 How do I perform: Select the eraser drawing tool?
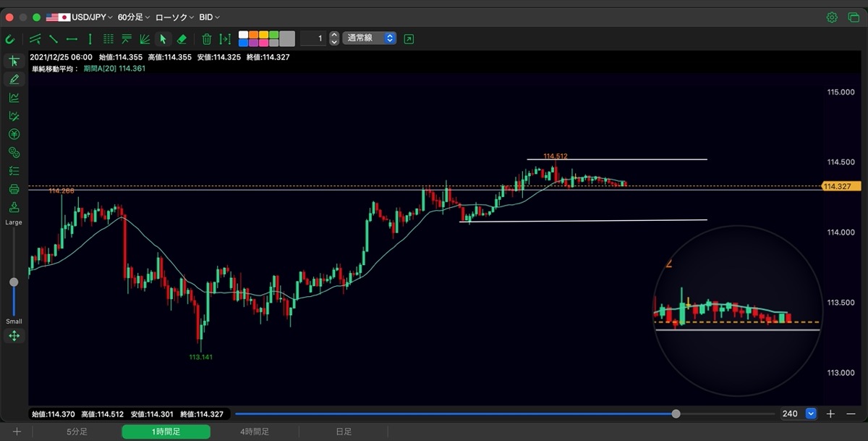[182, 39]
